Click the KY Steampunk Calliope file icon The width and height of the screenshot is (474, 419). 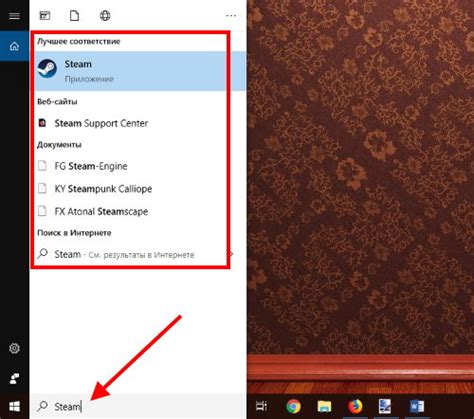tap(42, 188)
